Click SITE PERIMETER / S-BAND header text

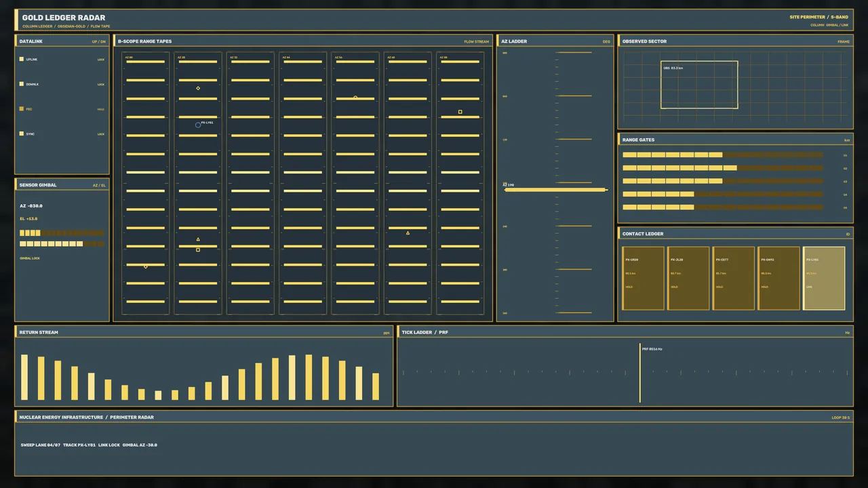coord(819,17)
